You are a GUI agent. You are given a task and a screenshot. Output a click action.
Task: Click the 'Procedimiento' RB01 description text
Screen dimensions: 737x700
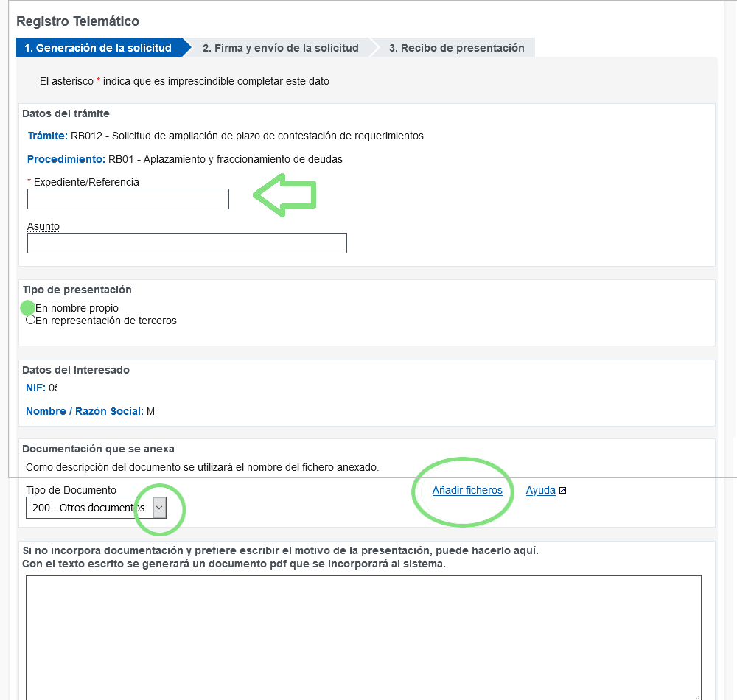(225, 159)
